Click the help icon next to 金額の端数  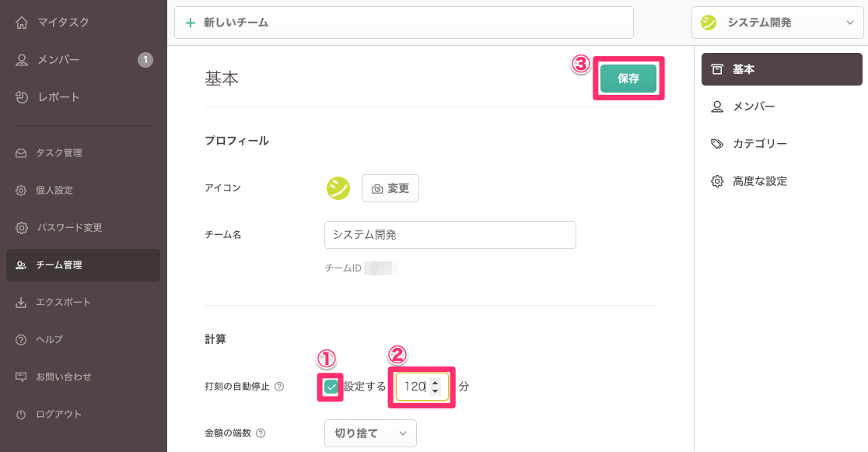point(261,433)
